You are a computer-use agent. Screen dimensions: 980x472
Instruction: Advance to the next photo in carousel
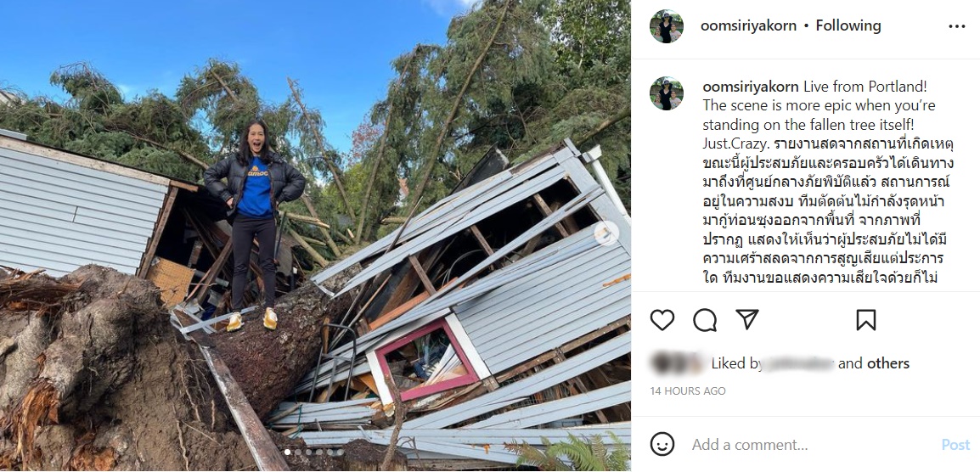(606, 233)
